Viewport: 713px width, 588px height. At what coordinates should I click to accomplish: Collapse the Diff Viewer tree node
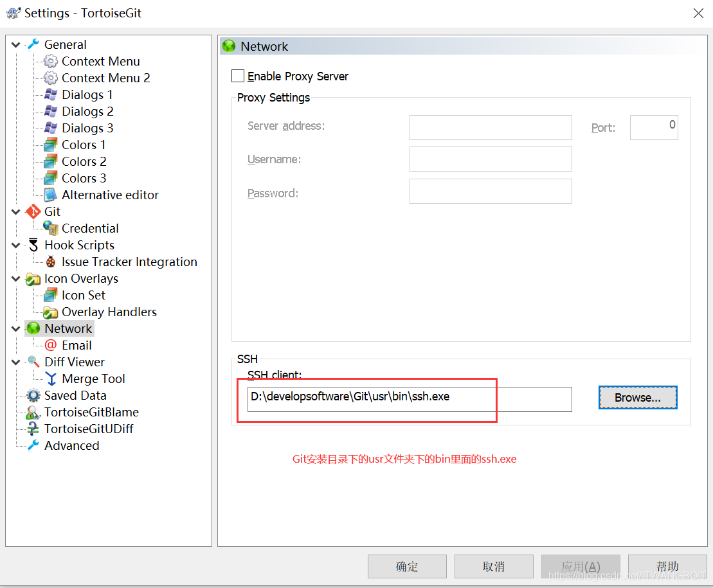(16, 362)
